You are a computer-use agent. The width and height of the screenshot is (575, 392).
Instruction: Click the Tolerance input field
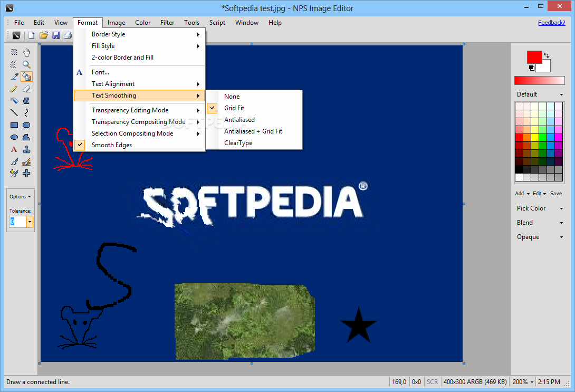[18, 222]
